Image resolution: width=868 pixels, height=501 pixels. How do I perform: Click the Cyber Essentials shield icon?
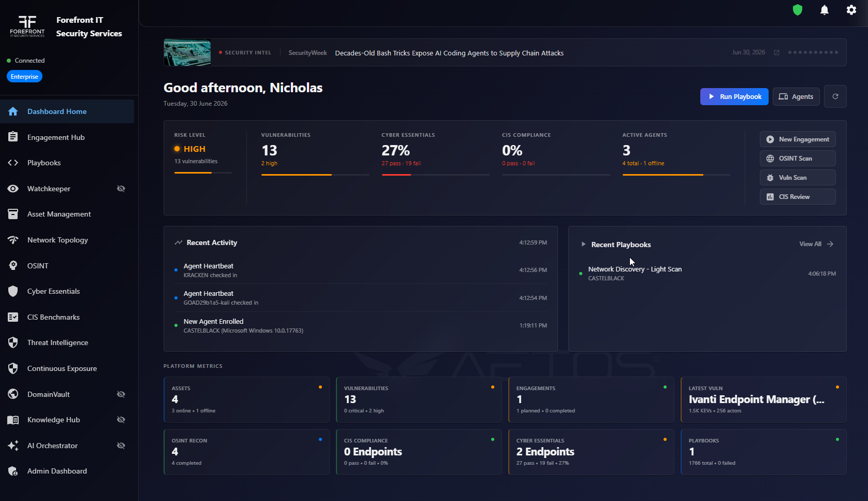(13, 291)
